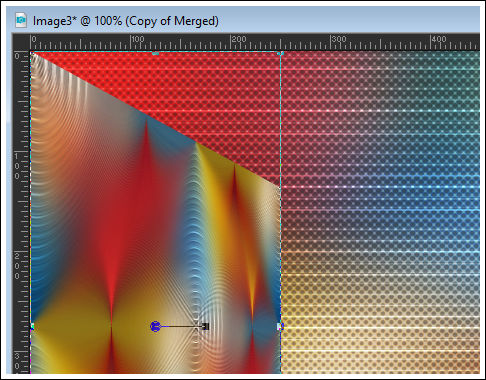Click the top-right corner selection handle
Image resolution: width=486 pixels, height=380 pixels.
tap(281, 53)
